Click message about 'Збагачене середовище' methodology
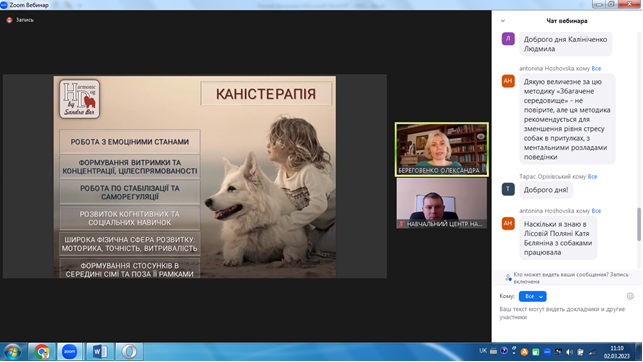This screenshot has height=362, width=643. (x=567, y=119)
